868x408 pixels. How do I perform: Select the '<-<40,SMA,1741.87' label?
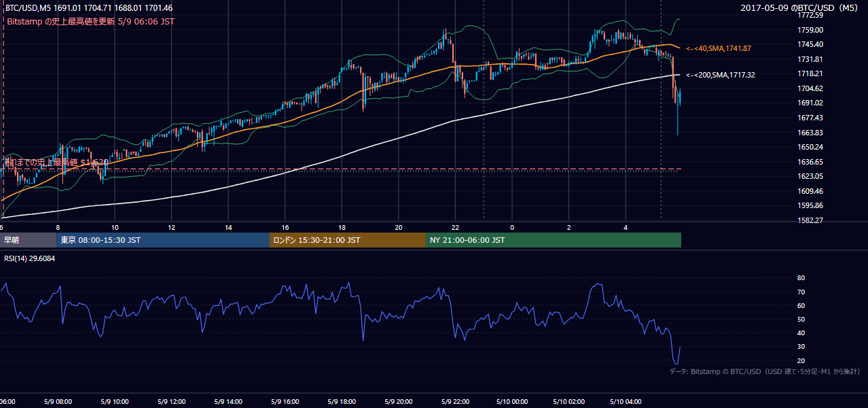pos(719,49)
